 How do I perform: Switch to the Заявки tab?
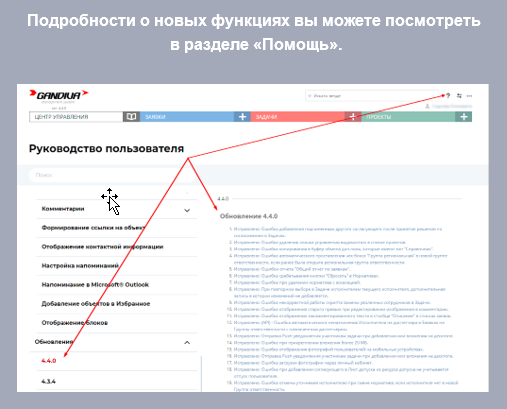tap(187, 117)
